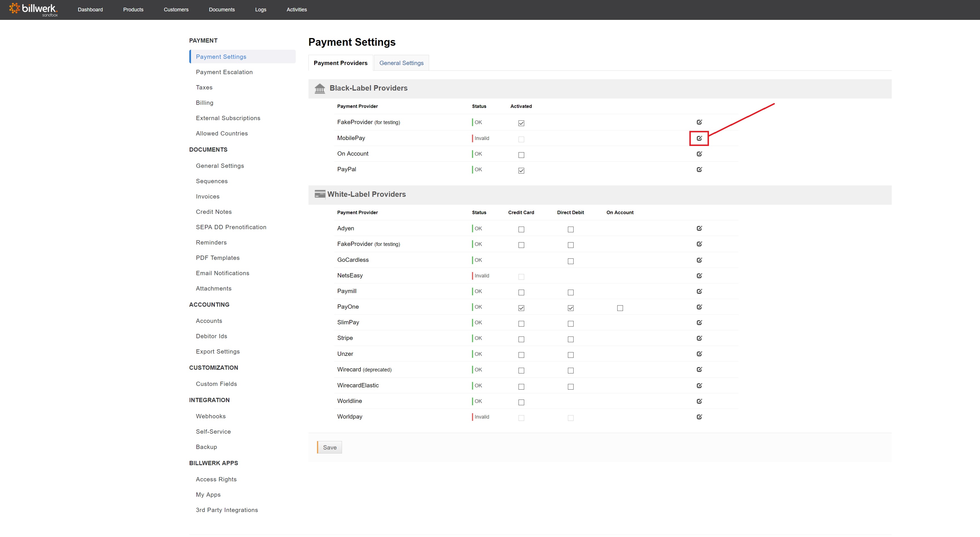Save the payment settings
The image size is (980, 537).
pyautogui.click(x=330, y=447)
